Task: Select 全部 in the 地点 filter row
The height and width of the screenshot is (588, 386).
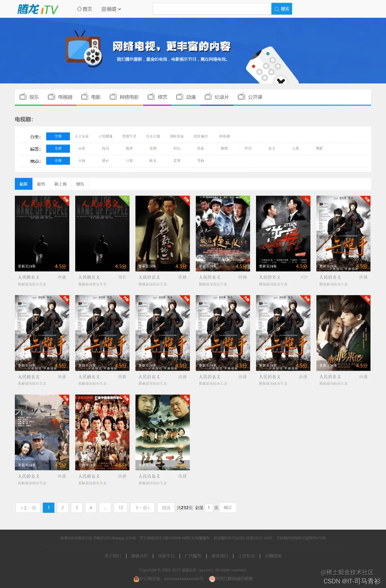Action: (x=58, y=161)
